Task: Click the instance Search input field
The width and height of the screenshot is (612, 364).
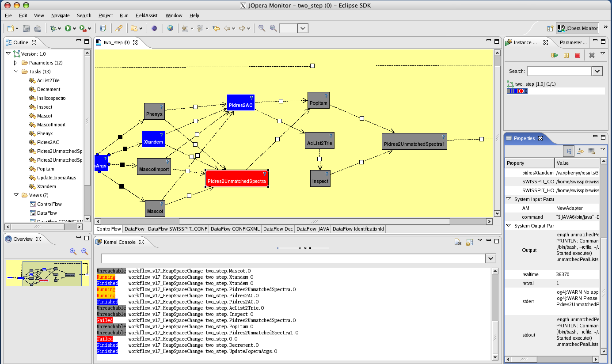Action: pyautogui.click(x=559, y=71)
